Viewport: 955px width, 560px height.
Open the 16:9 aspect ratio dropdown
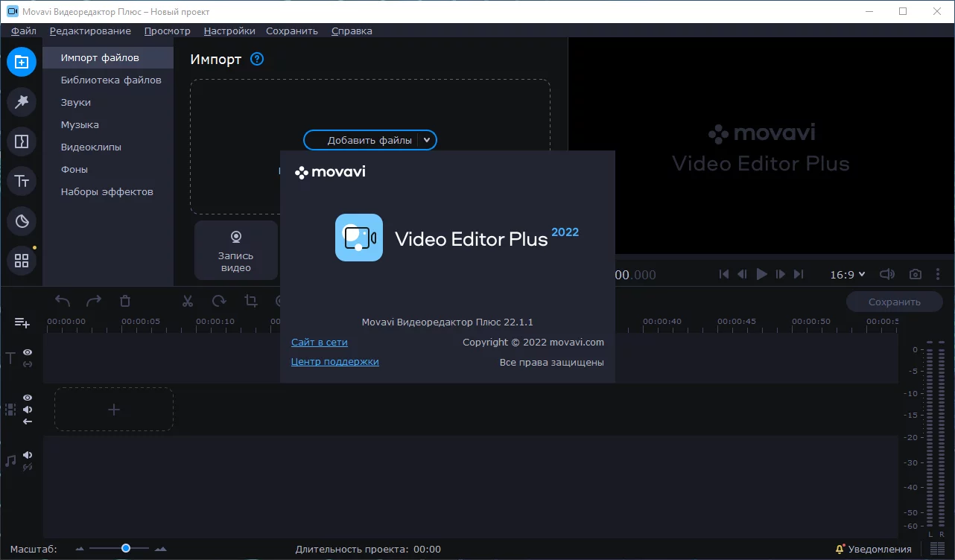pos(848,274)
